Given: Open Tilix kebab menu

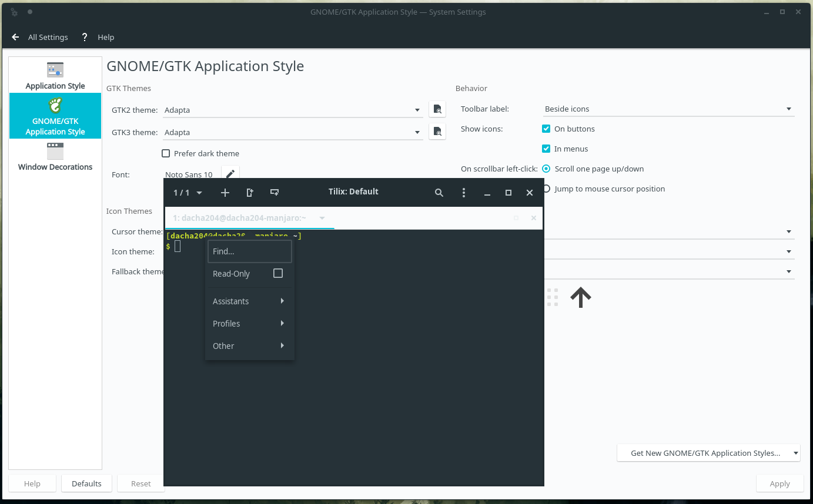Looking at the screenshot, I should coord(464,193).
